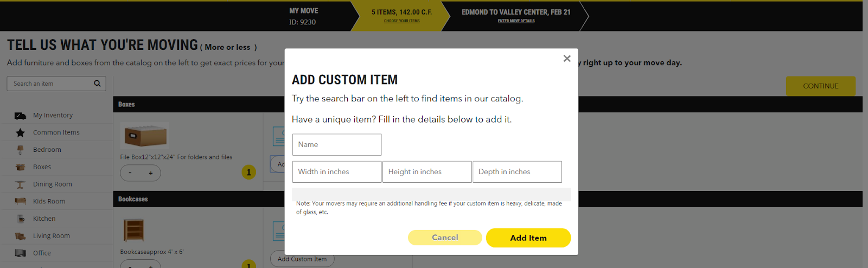Choose the Bedroom lamp icon

[x=20, y=150]
